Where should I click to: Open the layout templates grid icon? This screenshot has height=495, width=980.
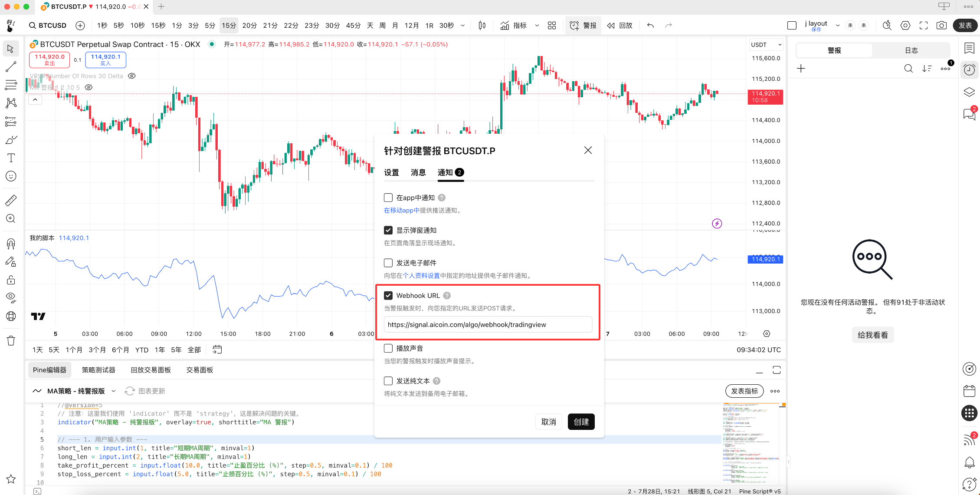[x=552, y=26]
